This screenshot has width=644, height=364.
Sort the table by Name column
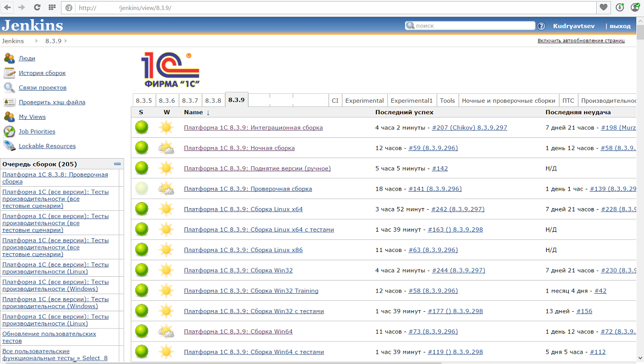point(193,112)
